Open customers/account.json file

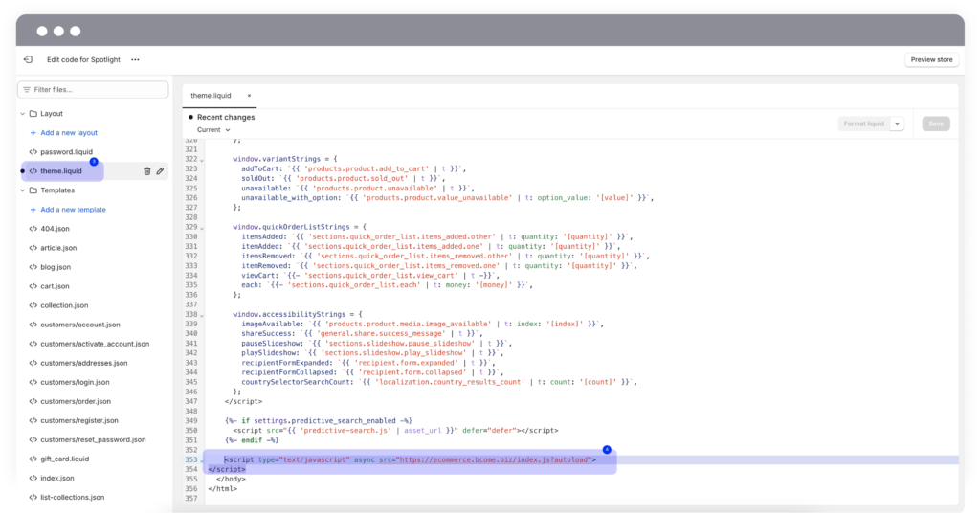80,325
